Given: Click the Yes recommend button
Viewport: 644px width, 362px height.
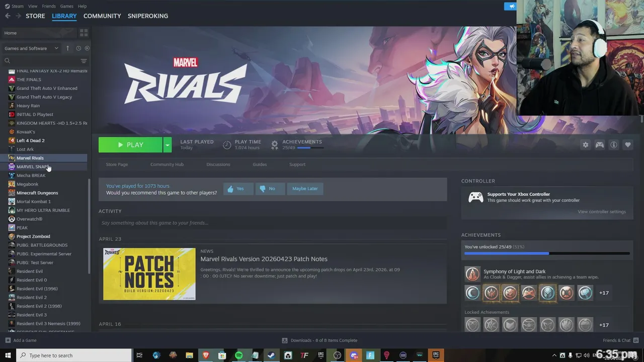Looking at the screenshot, I should pyautogui.click(x=238, y=189).
